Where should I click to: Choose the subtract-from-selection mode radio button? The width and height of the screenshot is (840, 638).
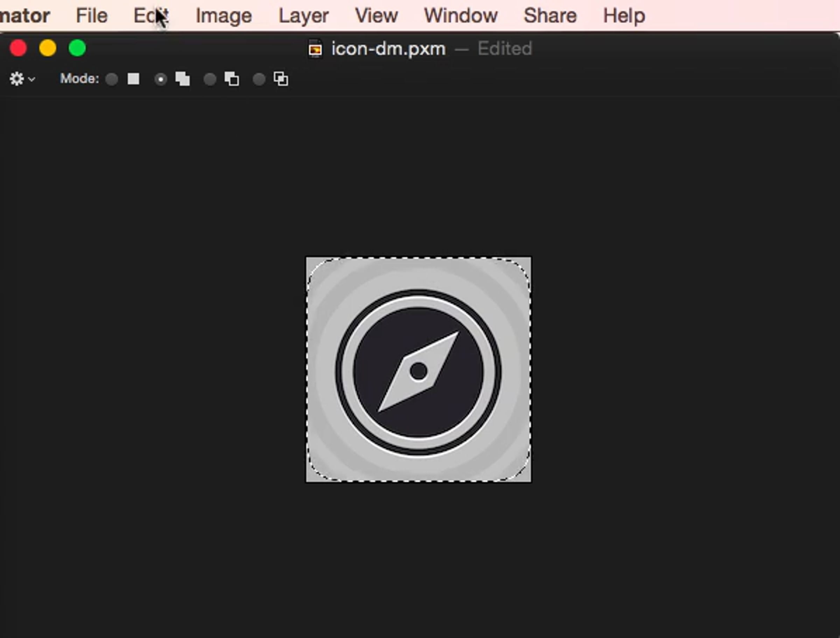[210, 79]
